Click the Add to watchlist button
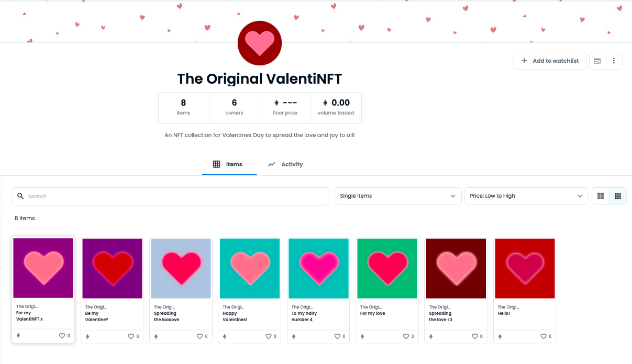632x364 pixels. pos(549,60)
